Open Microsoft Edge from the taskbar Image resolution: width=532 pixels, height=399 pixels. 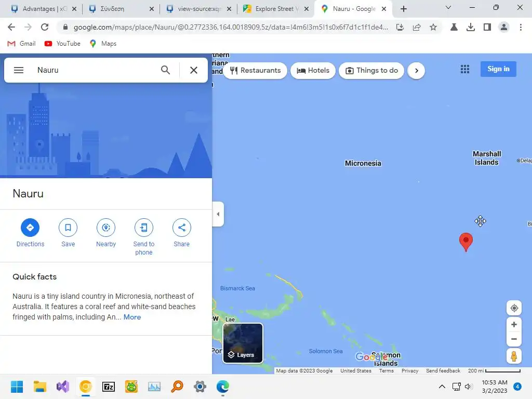click(x=223, y=387)
